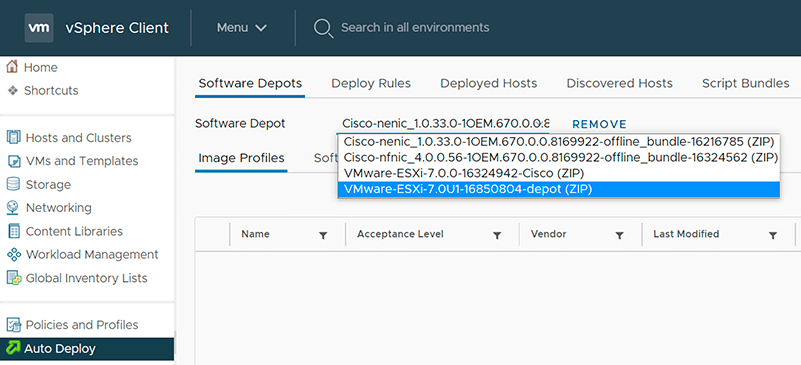Choose VMware-ESXi-7.0U1-16850804-depot option
Viewport: 801px width, 365px height.
coord(558,189)
